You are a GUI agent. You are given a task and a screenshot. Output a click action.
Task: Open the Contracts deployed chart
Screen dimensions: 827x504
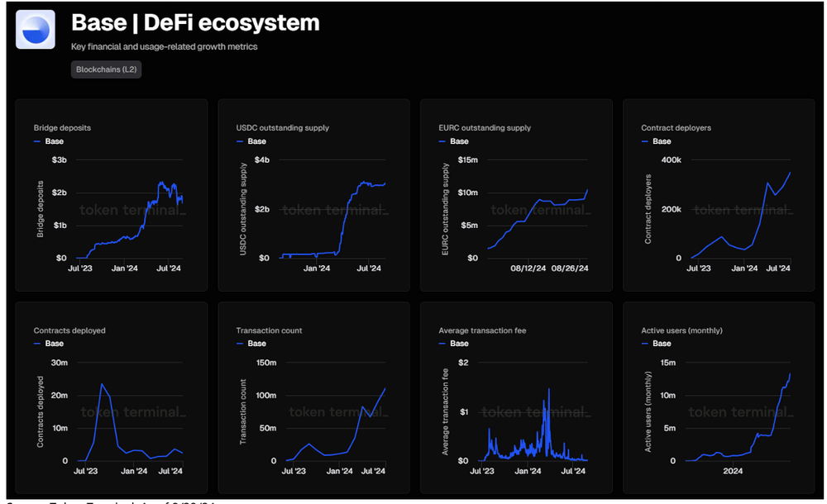click(x=112, y=397)
